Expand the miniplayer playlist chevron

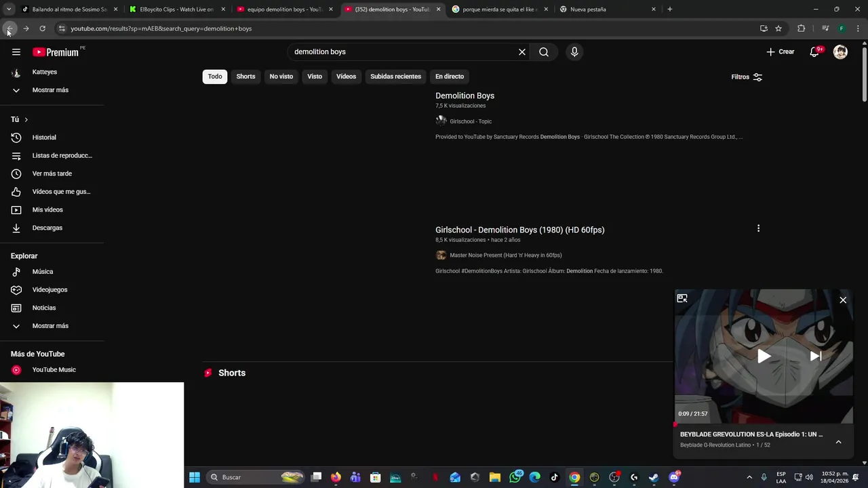pyautogui.click(x=838, y=442)
